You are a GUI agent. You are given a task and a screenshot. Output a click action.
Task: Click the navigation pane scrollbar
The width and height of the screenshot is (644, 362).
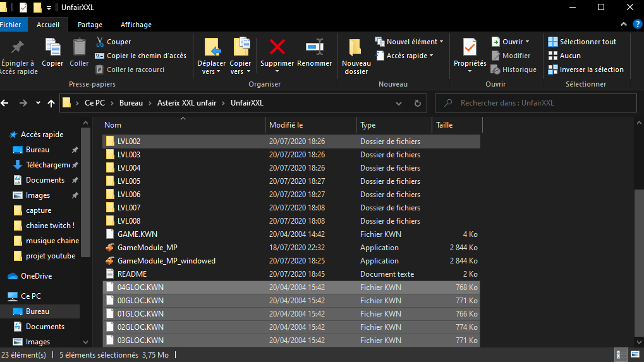[85, 192]
